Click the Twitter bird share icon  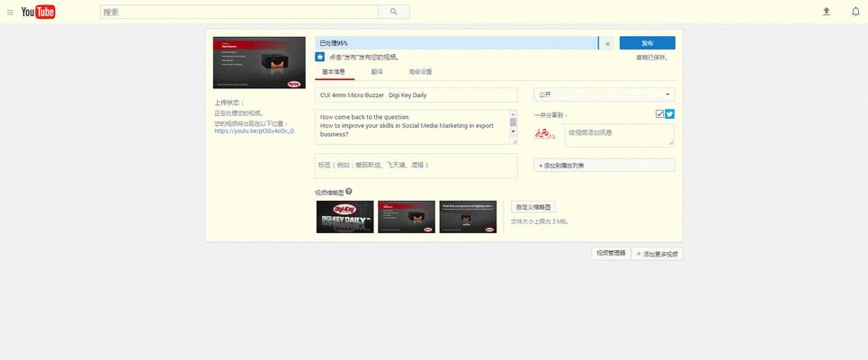(x=670, y=114)
